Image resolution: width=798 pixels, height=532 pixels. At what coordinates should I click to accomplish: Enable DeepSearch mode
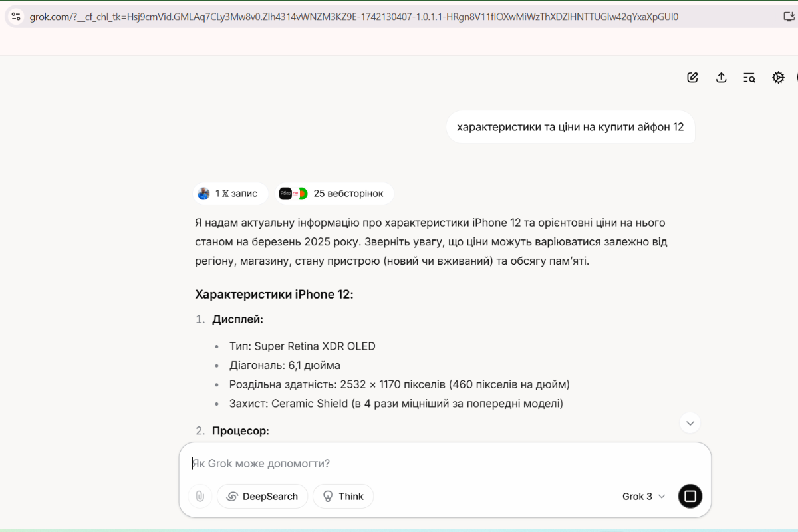pos(262,496)
